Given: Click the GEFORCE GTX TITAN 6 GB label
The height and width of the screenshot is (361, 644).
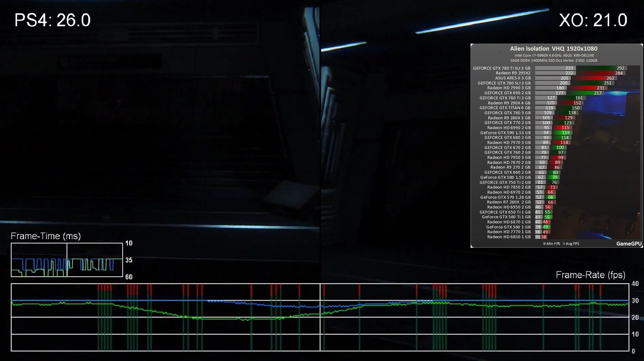Looking at the screenshot, I should tap(505, 108).
